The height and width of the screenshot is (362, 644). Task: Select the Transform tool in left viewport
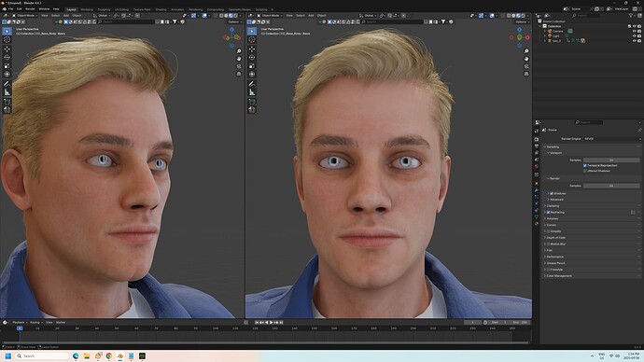(x=7, y=75)
